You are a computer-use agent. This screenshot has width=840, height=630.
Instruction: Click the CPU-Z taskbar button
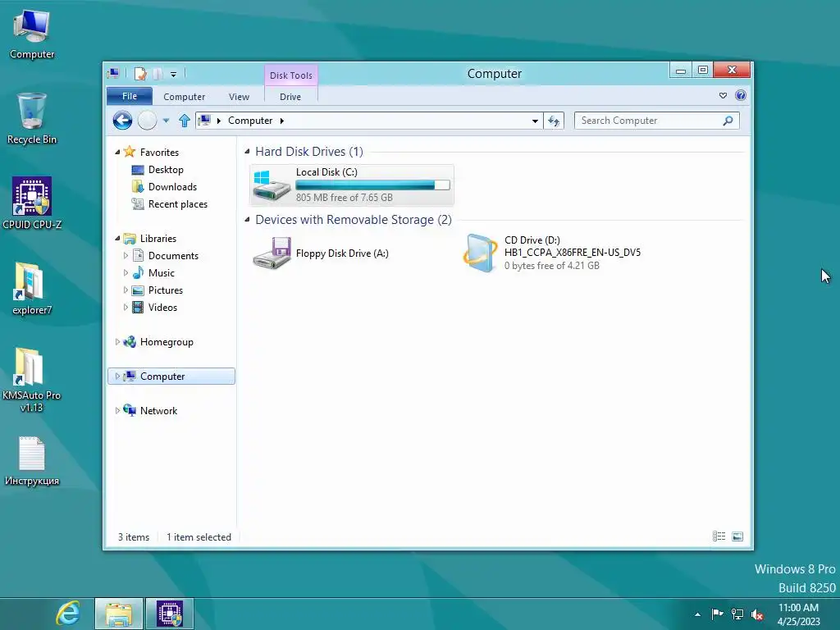point(170,614)
